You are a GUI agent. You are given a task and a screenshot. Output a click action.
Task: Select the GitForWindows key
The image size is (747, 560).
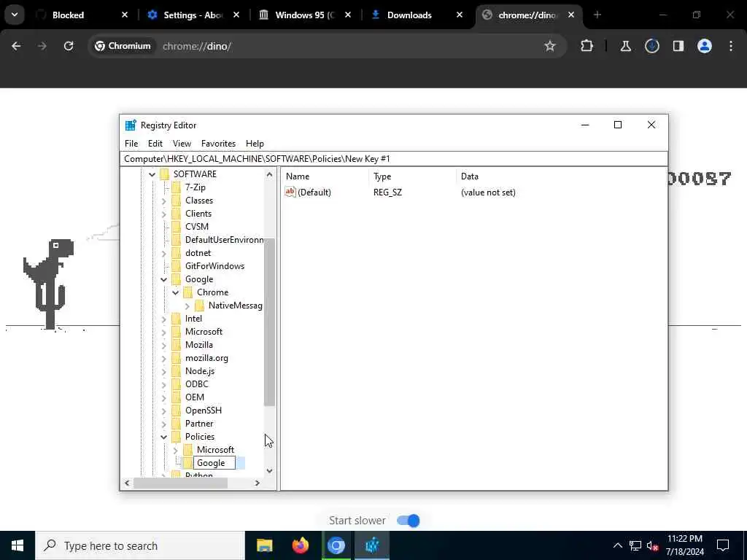[x=215, y=266]
